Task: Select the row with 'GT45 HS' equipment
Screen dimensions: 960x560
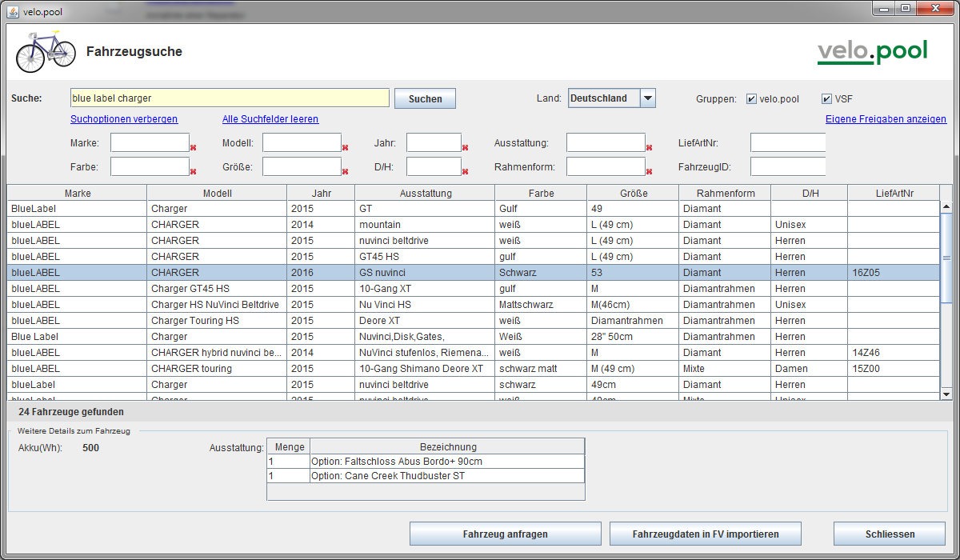Action: (x=474, y=257)
